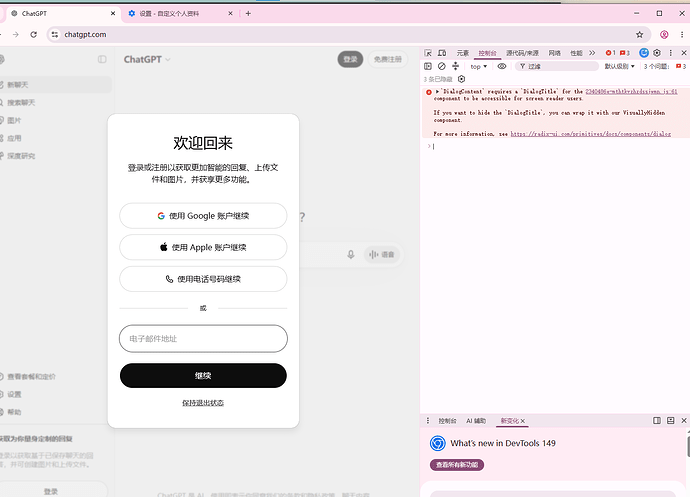Close the 新变化 drawer tab with its X
The image size is (690, 497).
click(523, 421)
